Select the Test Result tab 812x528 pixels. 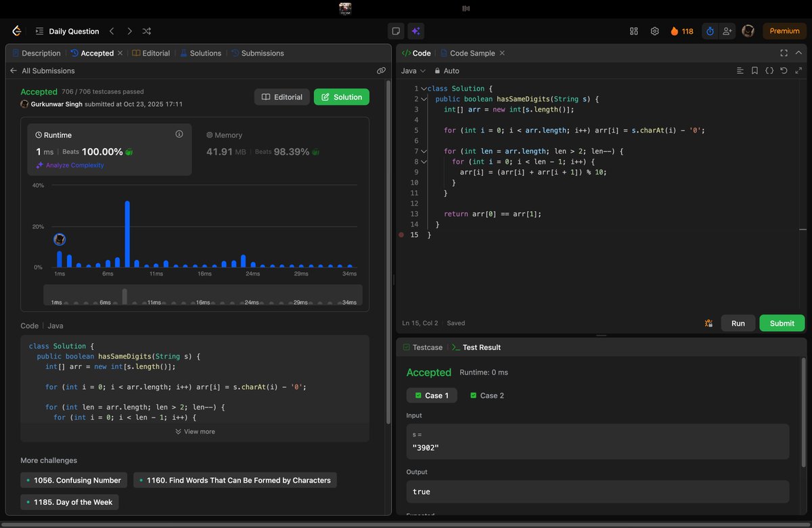[x=476, y=347]
